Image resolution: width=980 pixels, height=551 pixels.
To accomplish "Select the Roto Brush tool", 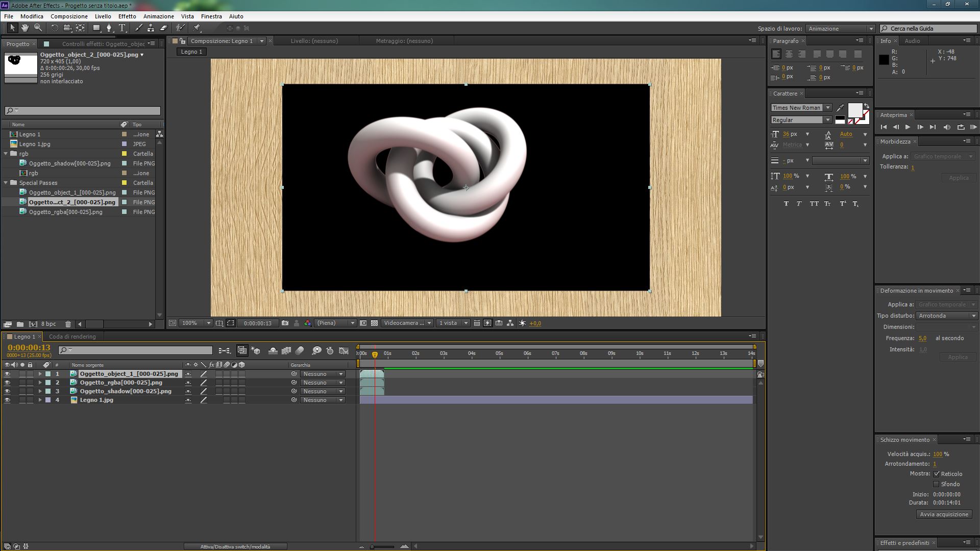I will (180, 28).
